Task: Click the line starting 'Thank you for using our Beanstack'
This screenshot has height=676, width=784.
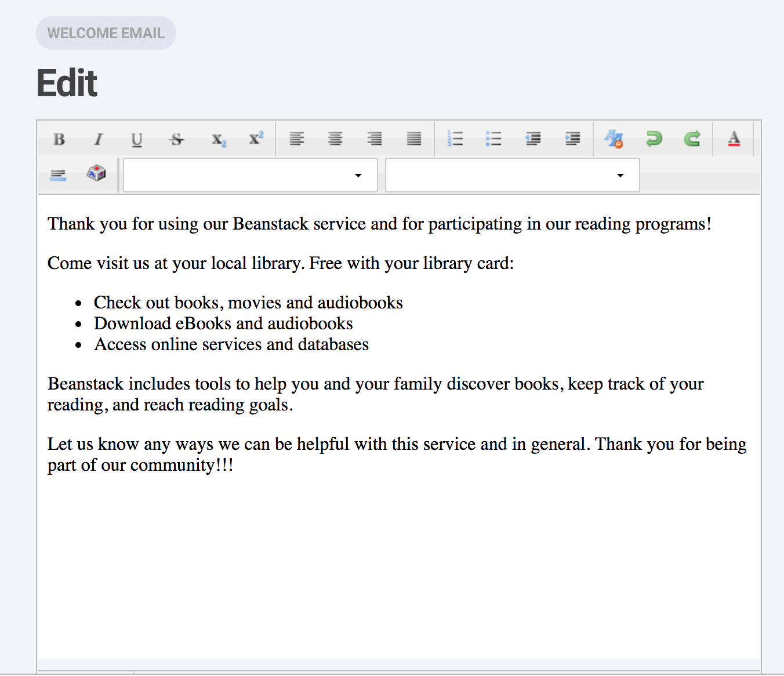Action: point(379,224)
